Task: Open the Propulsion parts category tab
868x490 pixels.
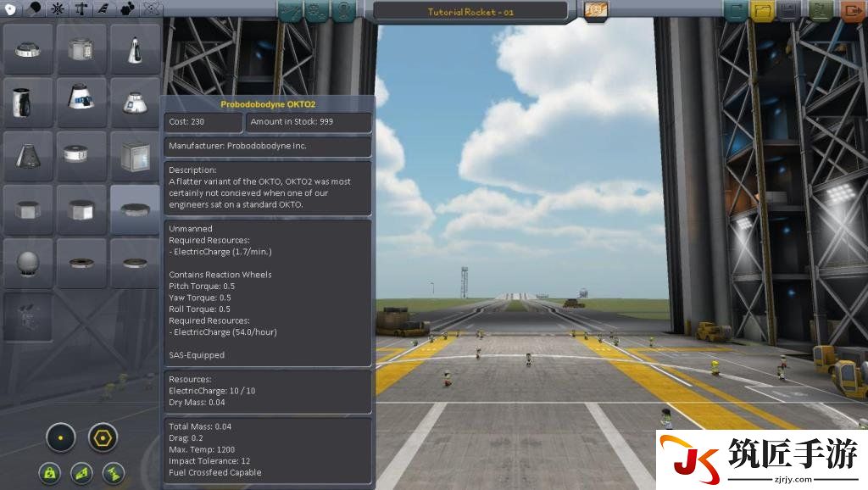Action: [35, 8]
